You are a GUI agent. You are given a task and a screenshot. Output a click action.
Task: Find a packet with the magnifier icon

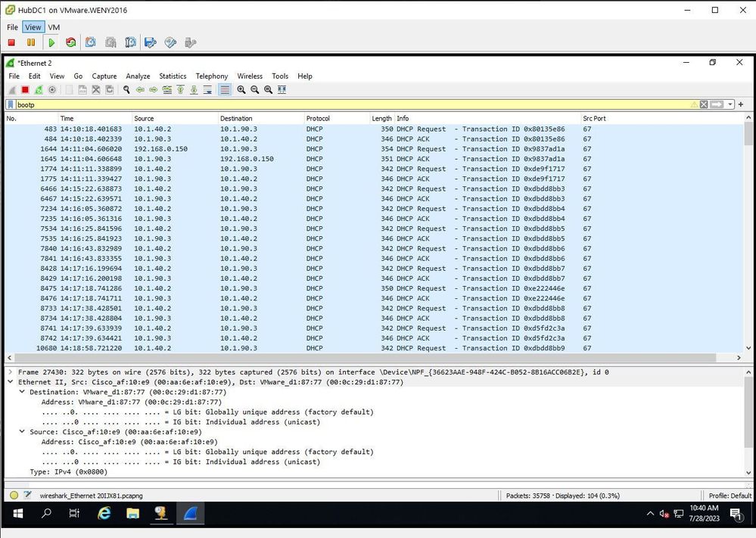click(126, 89)
